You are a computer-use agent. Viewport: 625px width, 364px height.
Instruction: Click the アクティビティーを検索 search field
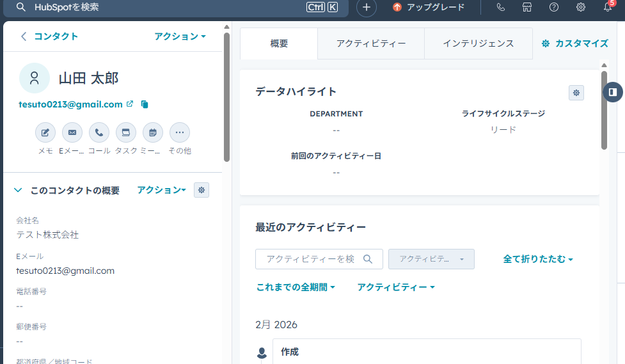coord(310,259)
